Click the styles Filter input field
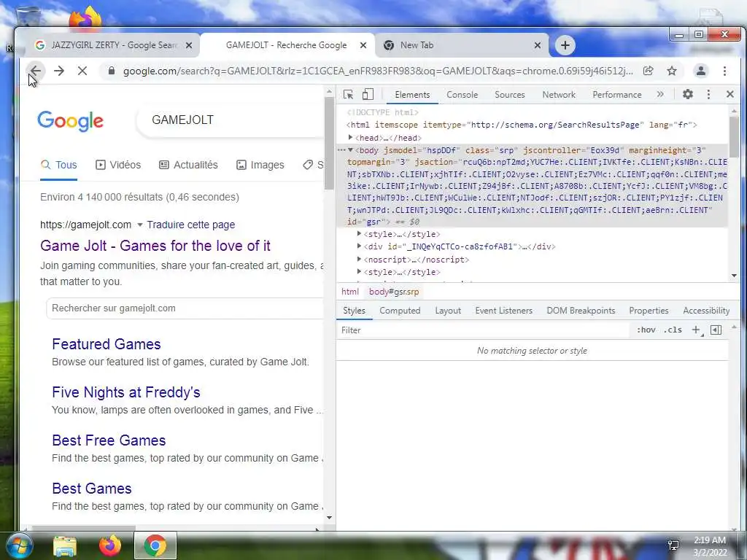Image resolution: width=747 pixels, height=560 pixels. tap(484, 330)
